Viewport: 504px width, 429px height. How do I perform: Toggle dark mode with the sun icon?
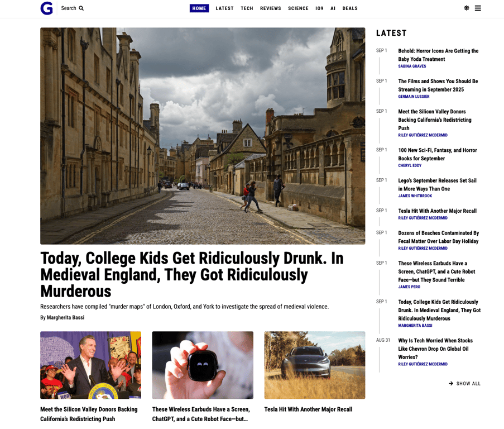click(x=467, y=8)
